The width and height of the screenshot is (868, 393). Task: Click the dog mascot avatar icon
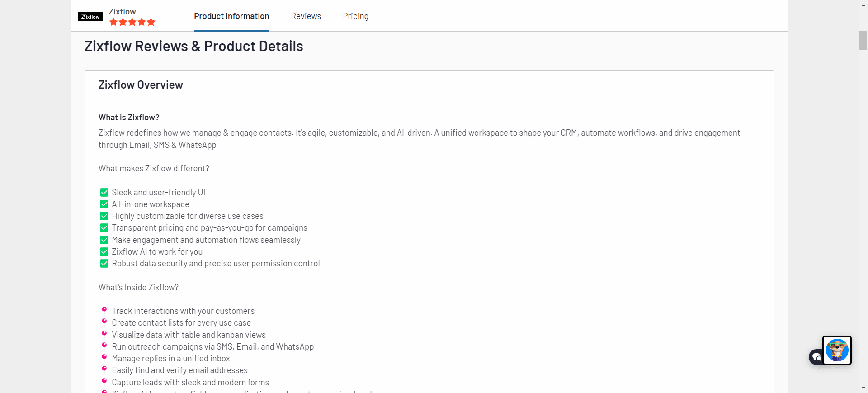837,350
